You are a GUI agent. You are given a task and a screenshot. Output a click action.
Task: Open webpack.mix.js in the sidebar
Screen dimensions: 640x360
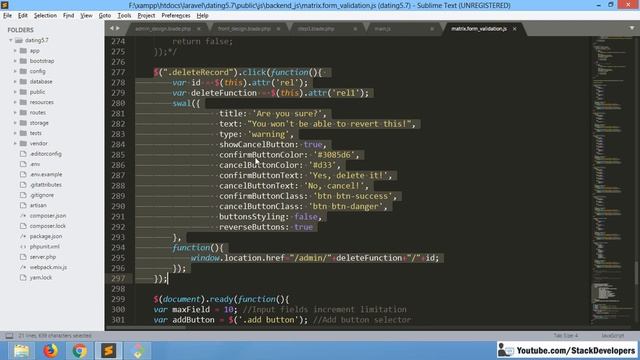coord(48,267)
